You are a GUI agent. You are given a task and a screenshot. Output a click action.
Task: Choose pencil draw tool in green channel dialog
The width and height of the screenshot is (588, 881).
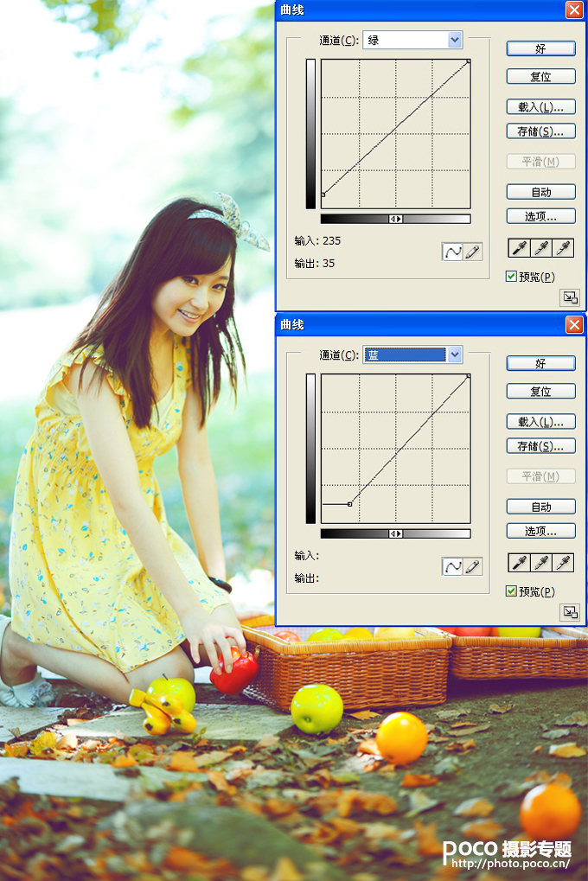(x=472, y=252)
